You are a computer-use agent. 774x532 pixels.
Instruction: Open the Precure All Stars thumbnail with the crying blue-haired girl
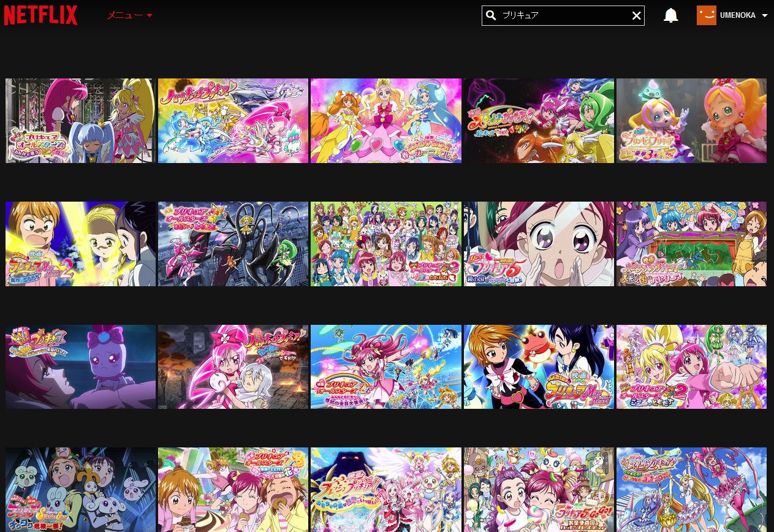[80, 121]
